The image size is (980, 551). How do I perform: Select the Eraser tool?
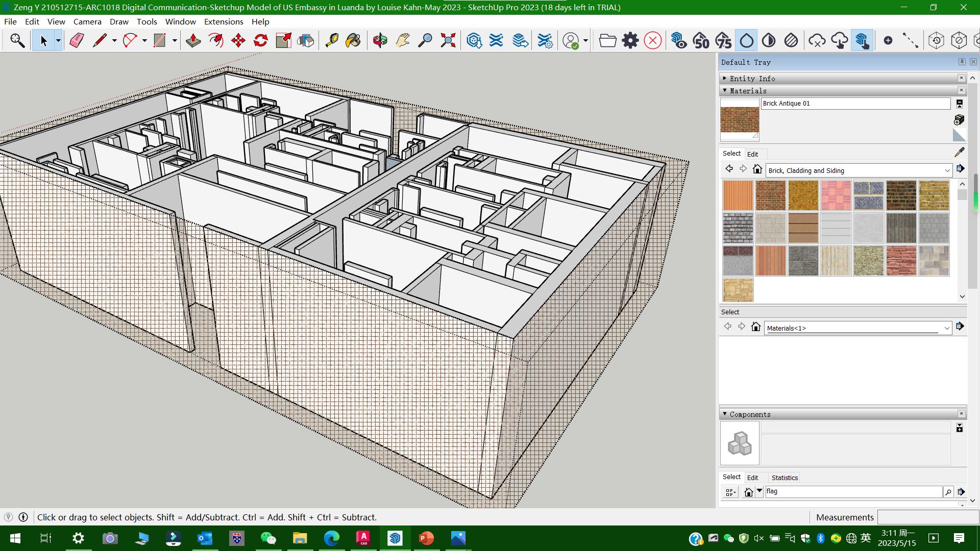click(77, 40)
